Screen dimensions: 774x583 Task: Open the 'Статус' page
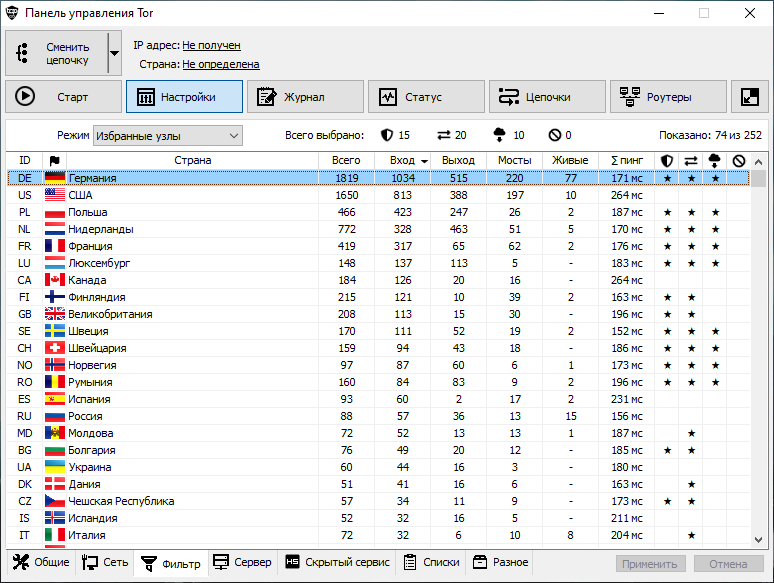426,97
